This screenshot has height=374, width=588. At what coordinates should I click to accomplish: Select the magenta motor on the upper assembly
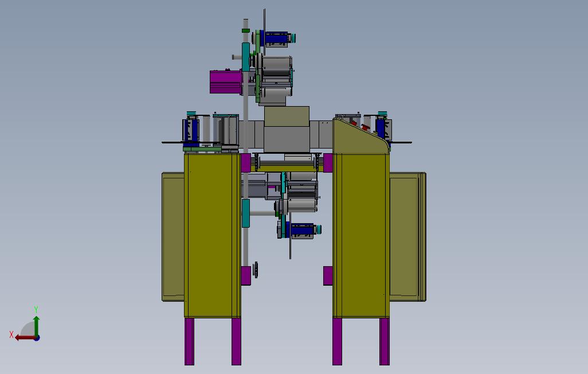226,81
